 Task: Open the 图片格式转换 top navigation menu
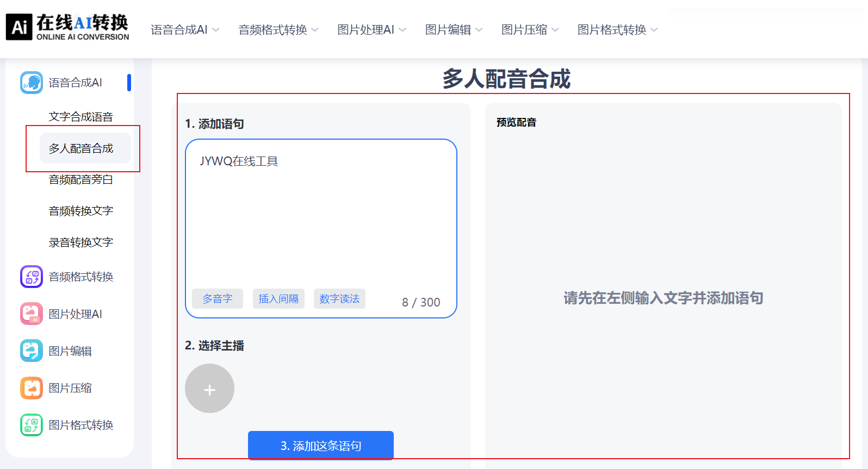(617, 30)
